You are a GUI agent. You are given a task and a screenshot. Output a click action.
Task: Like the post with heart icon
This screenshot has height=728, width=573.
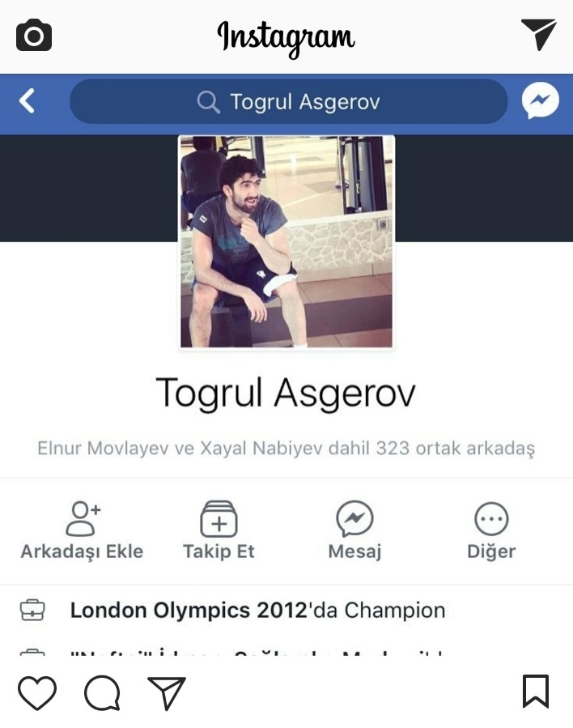click(37, 692)
